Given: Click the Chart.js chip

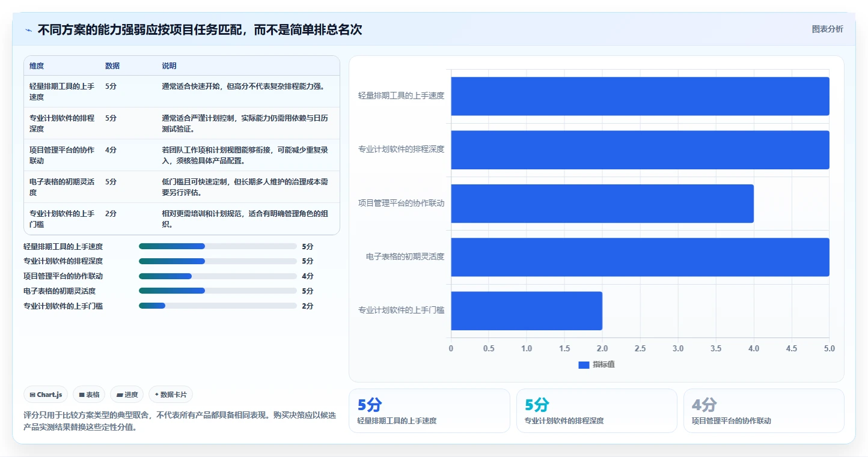Looking at the screenshot, I should [46, 395].
